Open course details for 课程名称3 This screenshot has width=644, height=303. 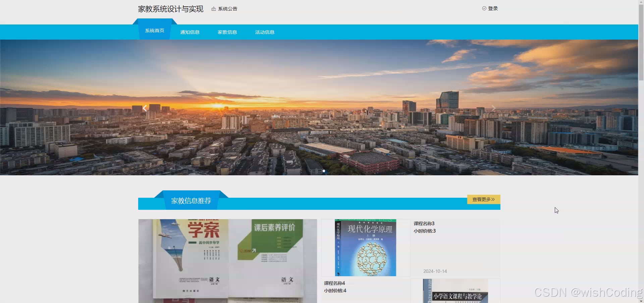point(424,223)
